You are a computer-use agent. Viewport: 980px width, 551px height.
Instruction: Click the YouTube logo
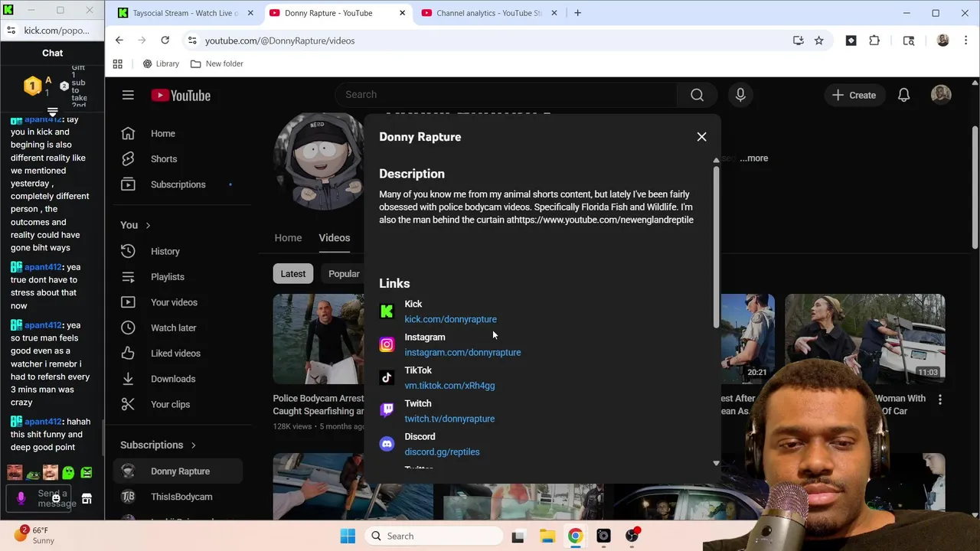[181, 96]
